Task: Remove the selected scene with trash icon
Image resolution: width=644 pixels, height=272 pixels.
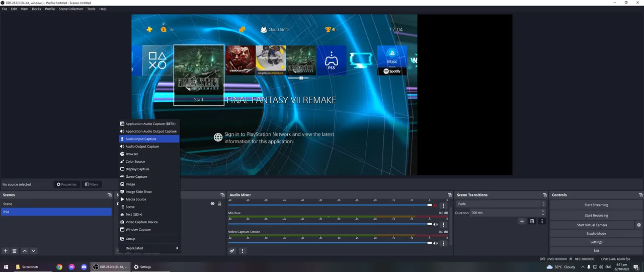Action: (15, 251)
